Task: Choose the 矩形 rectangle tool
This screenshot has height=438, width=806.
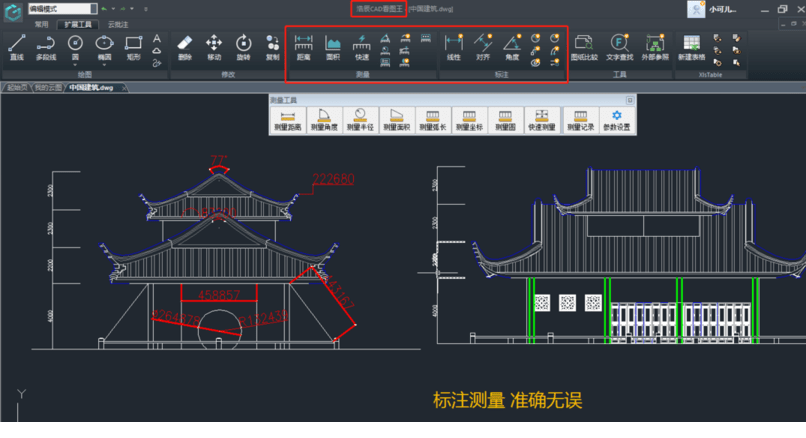Action: (133, 46)
